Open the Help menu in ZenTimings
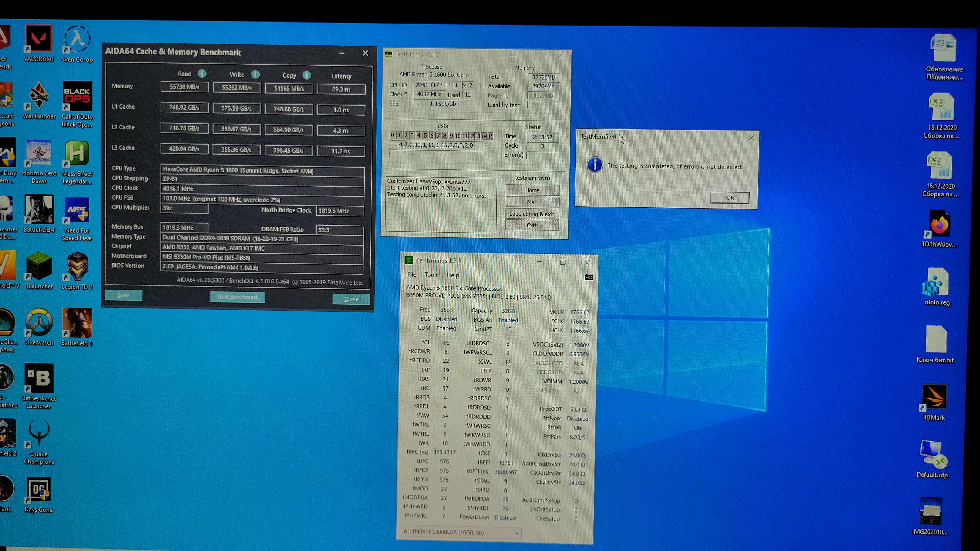The image size is (980, 551). (x=452, y=275)
